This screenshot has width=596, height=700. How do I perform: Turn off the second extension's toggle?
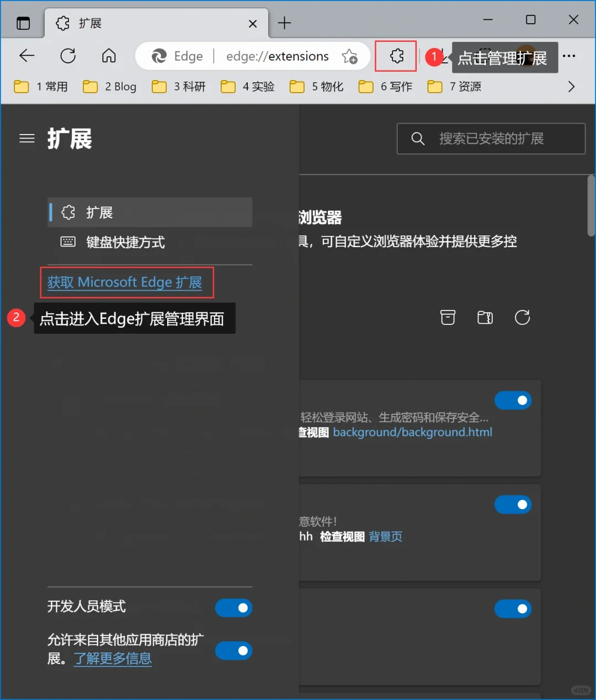[513, 504]
